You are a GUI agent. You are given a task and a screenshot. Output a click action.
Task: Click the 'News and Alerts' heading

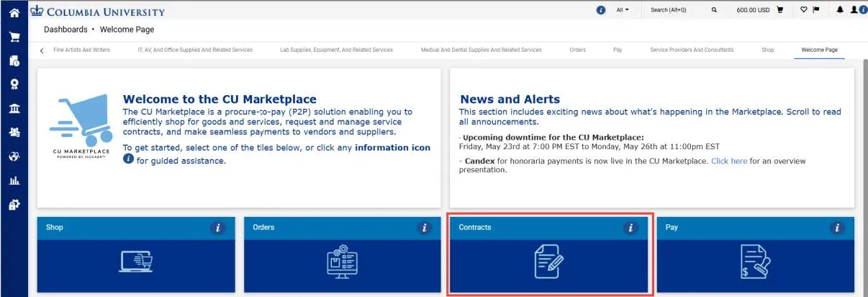pos(510,99)
